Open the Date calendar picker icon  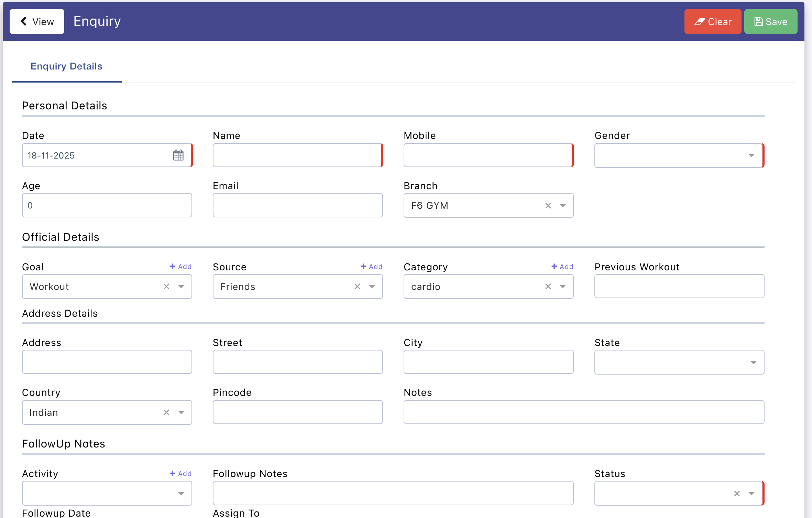point(178,155)
